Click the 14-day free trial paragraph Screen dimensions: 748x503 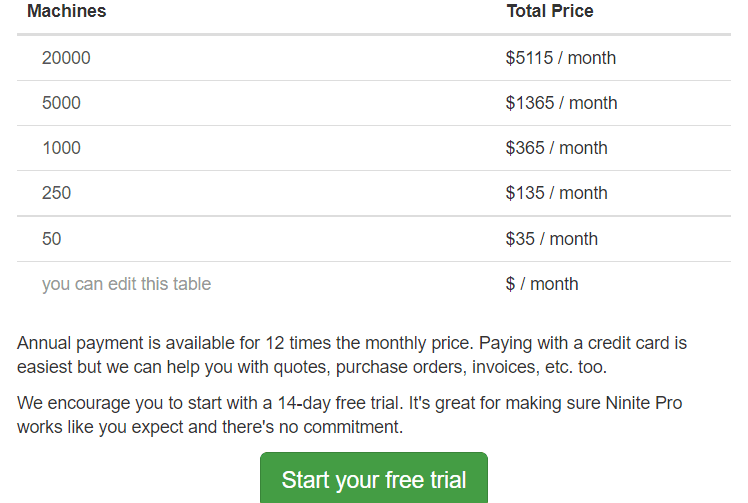click(x=350, y=415)
